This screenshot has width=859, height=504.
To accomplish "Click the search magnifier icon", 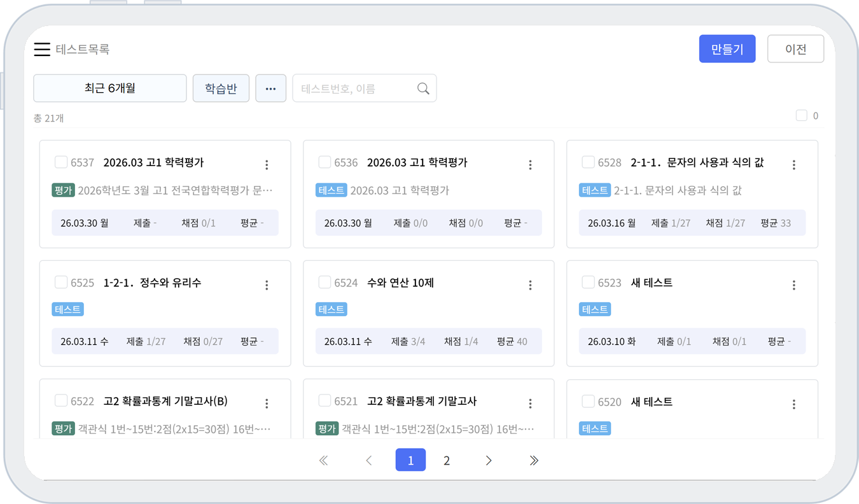I will click(423, 88).
